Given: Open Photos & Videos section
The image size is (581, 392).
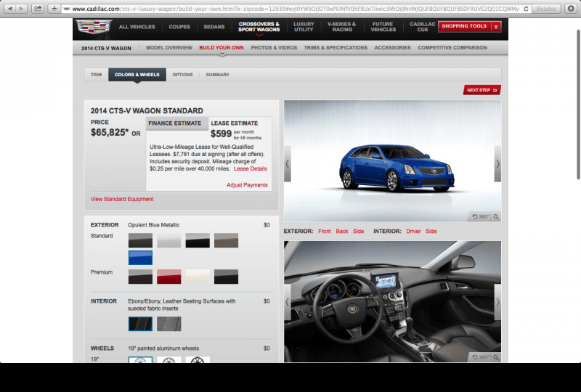Looking at the screenshot, I should [274, 48].
